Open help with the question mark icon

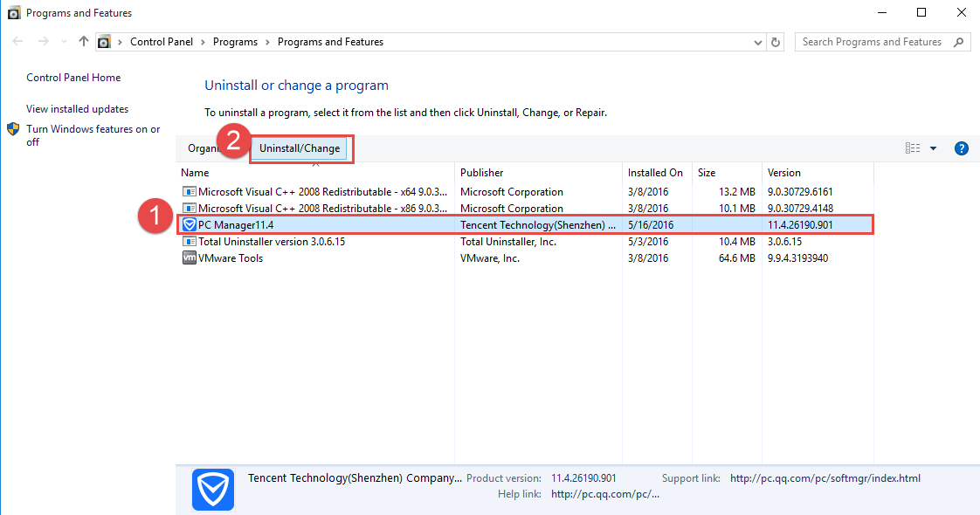tap(962, 148)
